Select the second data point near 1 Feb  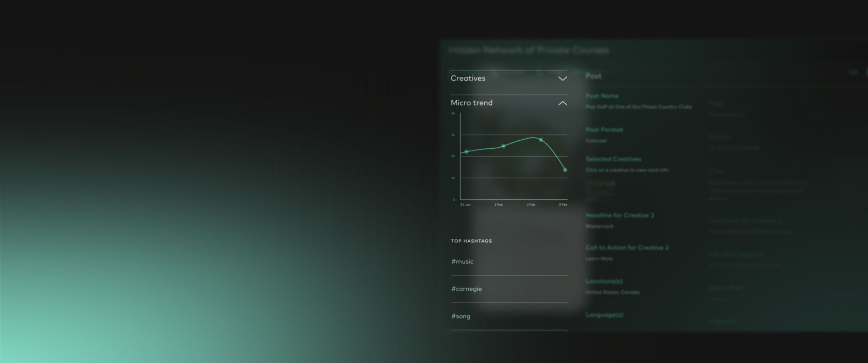click(503, 146)
